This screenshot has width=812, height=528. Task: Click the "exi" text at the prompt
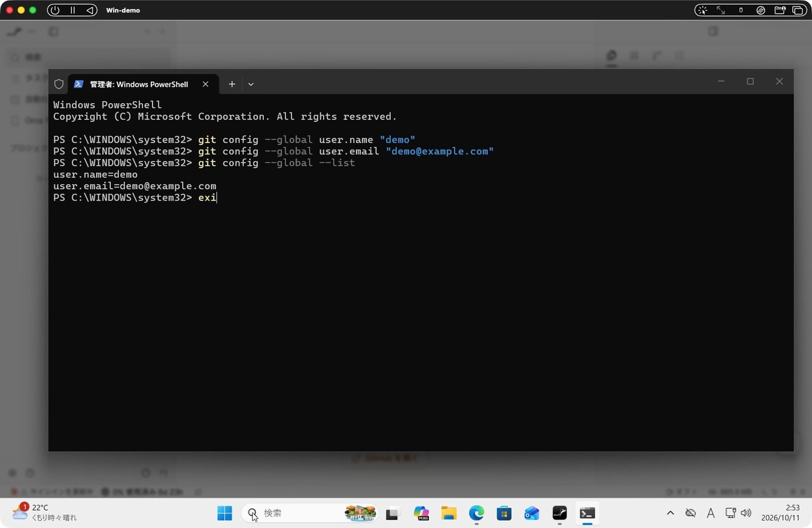pos(207,197)
